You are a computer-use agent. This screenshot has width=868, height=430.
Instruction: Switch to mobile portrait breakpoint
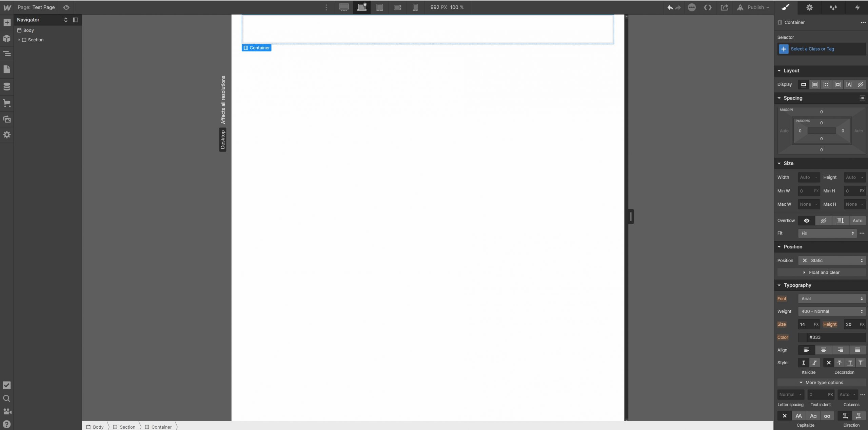415,7
